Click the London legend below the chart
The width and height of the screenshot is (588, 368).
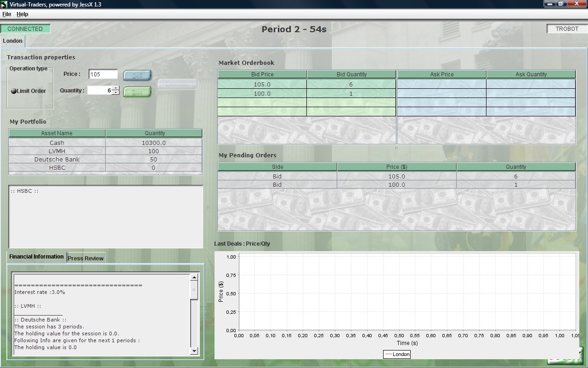coord(397,354)
